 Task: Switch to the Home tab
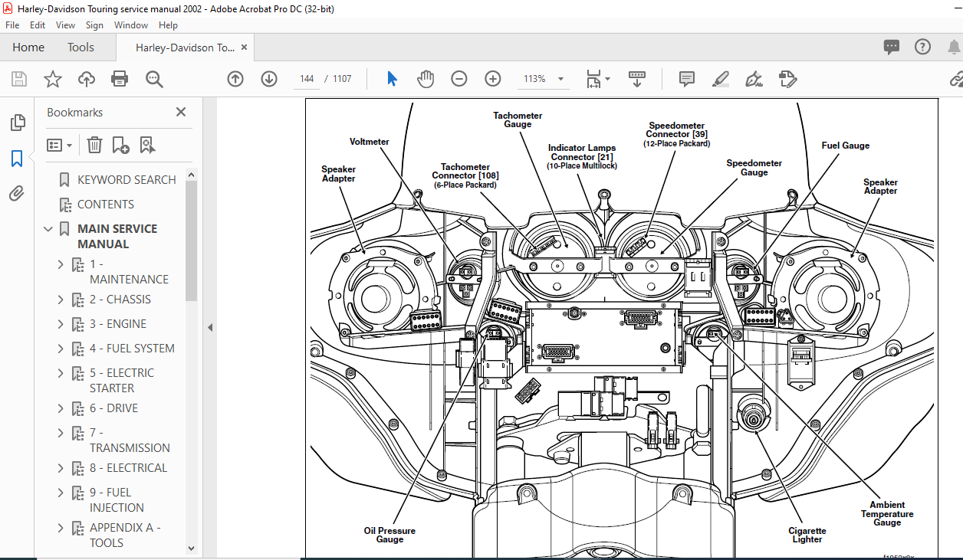pyautogui.click(x=28, y=47)
